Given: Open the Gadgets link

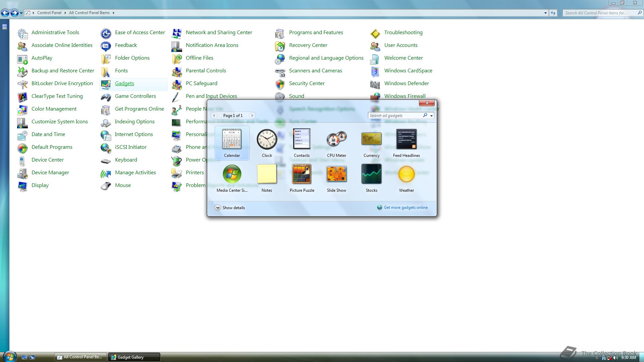Looking at the screenshot, I should click(x=124, y=83).
